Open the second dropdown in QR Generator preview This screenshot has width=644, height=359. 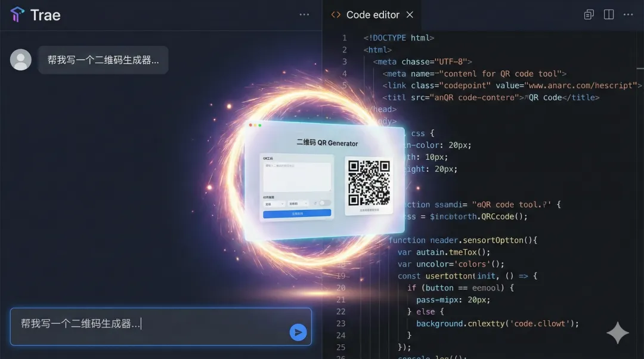point(298,204)
